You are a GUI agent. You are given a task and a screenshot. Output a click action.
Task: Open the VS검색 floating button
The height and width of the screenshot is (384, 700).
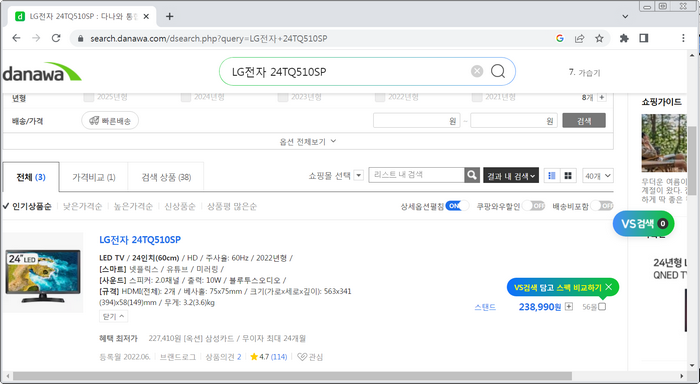click(643, 223)
